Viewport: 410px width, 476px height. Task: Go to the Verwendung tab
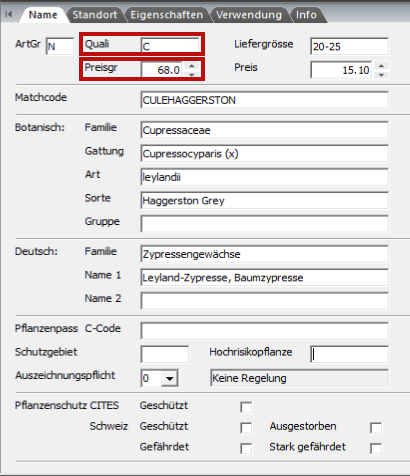(x=249, y=15)
